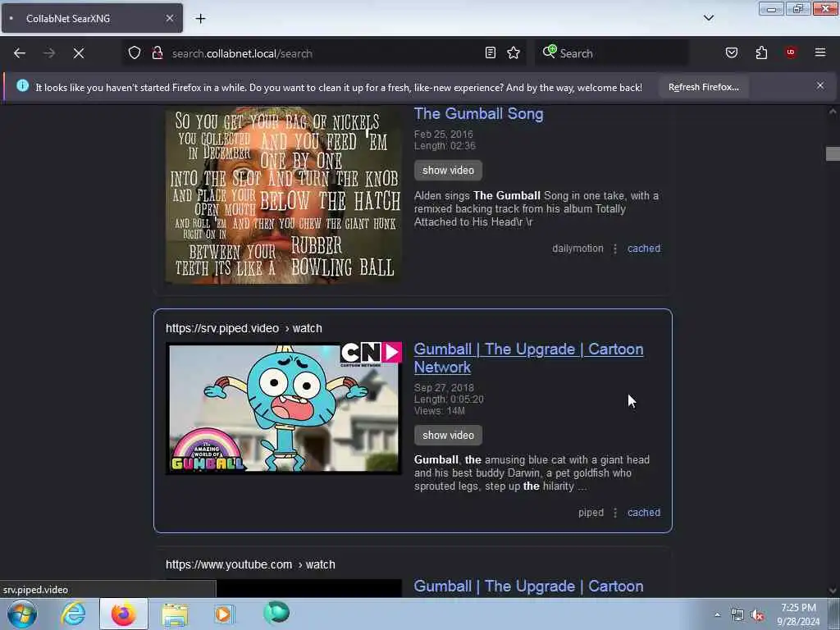Select the CollabNet SearXNG tab
840x630 pixels.
pyautogui.click(x=92, y=18)
